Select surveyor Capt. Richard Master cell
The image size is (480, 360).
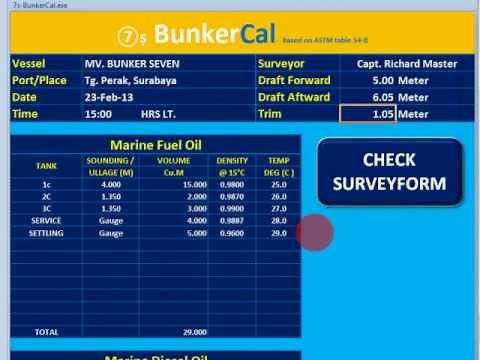(x=407, y=64)
